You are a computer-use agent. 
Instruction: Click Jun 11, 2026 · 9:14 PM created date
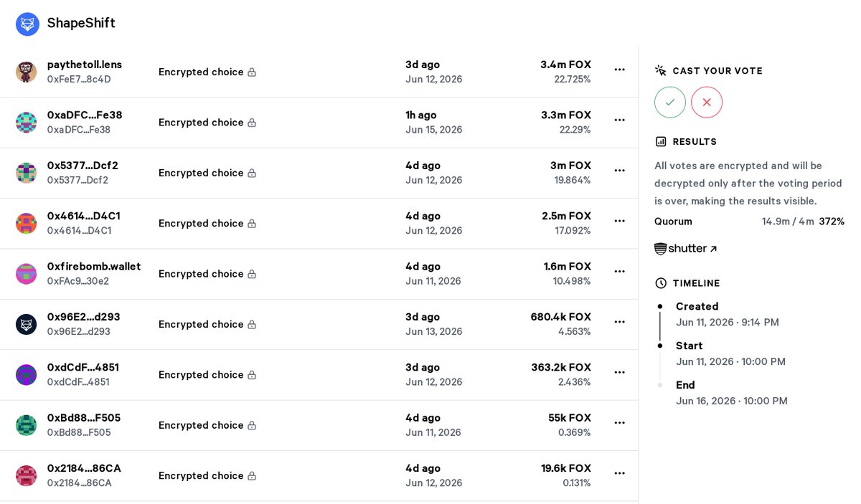click(x=728, y=322)
